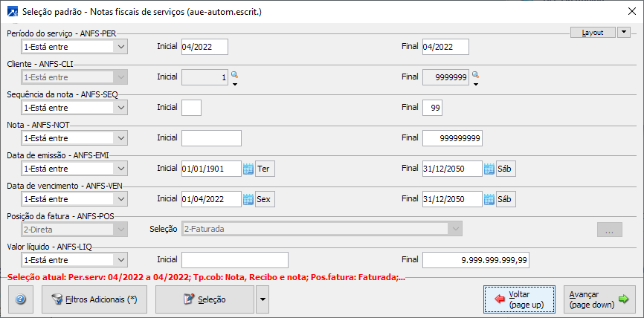The image size is (644, 318).
Task: Open dropdown arrow beside Seleção button
Action: [263, 299]
